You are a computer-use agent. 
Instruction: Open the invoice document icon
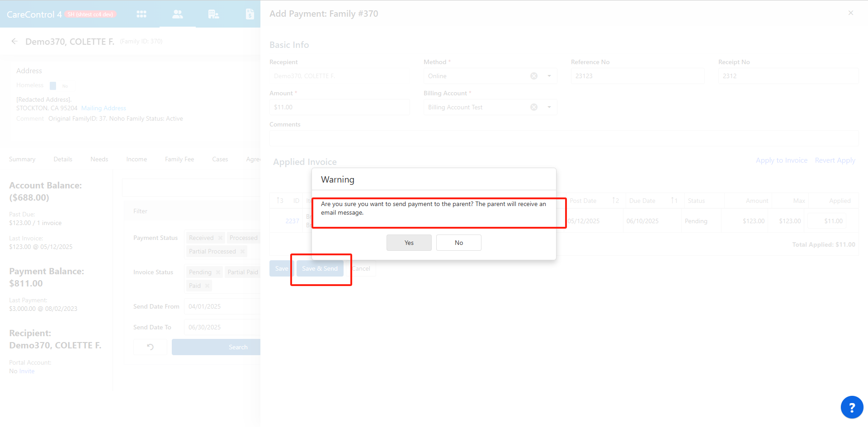point(250,14)
